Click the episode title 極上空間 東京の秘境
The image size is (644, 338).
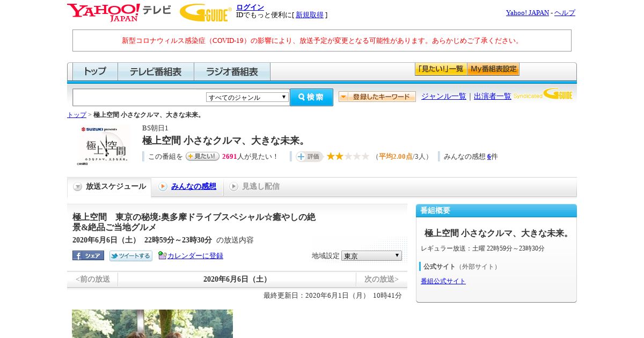[x=194, y=222]
